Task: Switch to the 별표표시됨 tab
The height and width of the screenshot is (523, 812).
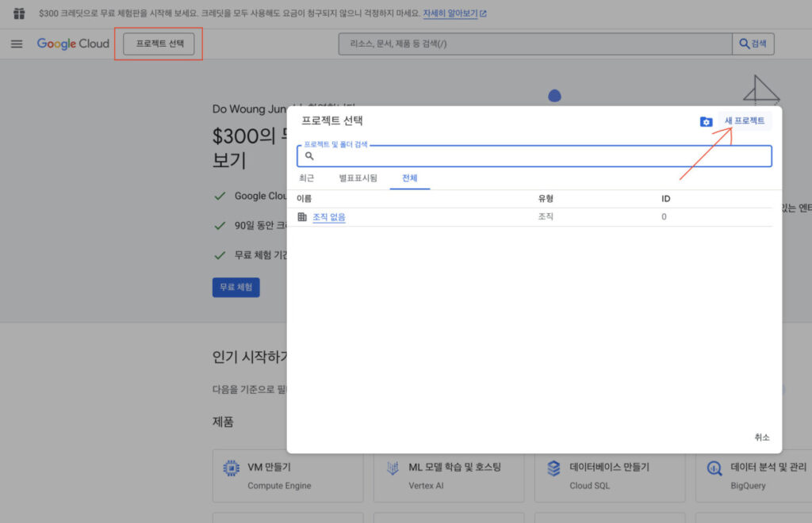Action: coord(358,178)
